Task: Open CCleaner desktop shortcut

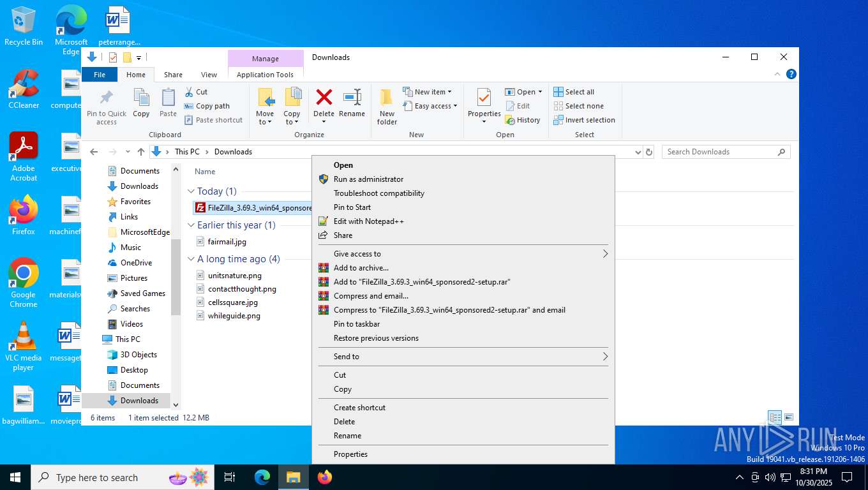Action: (x=24, y=89)
